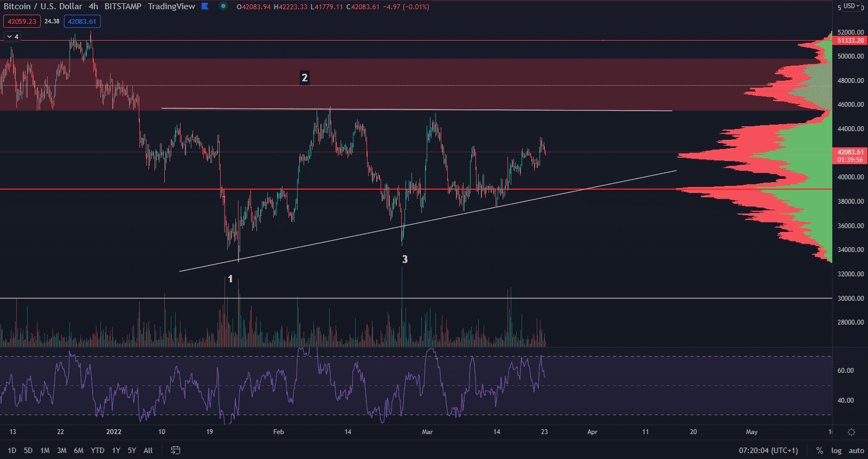
Task: Click the green market status indicator icon
Action: coord(223,7)
